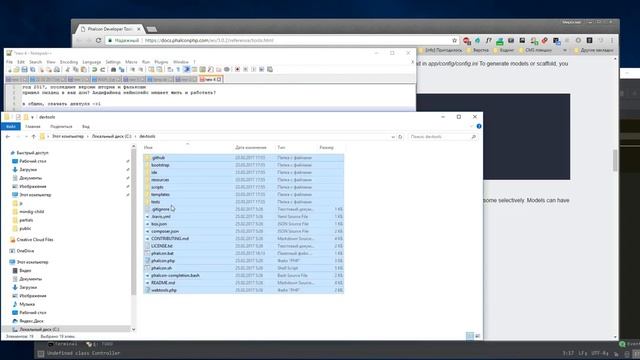
Task: Click Notepad++ Redo toolbar icon
Action: [x=103, y=69]
